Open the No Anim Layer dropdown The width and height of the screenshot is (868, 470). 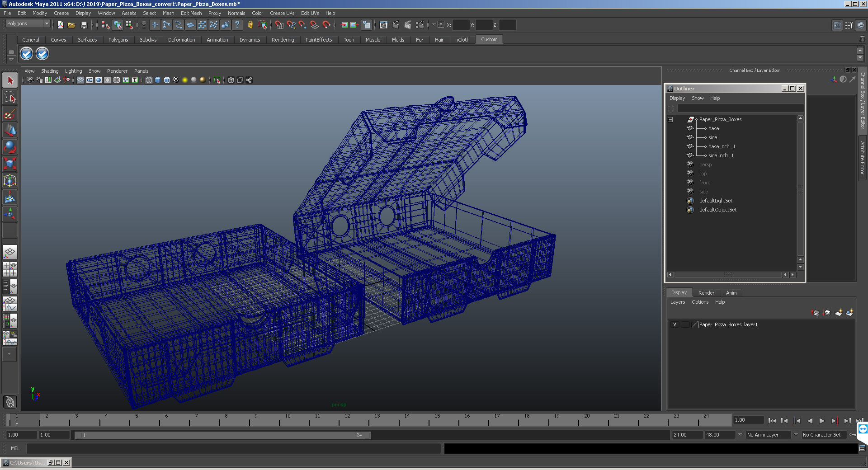tap(768, 435)
